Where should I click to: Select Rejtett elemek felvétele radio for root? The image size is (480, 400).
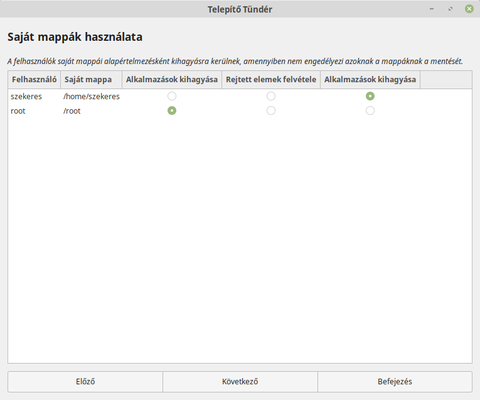point(271,111)
